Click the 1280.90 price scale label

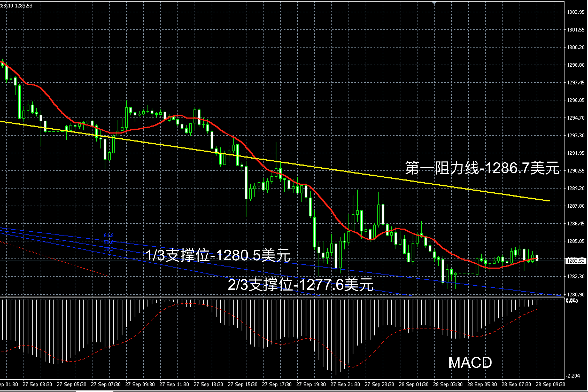click(x=576, y=295)
